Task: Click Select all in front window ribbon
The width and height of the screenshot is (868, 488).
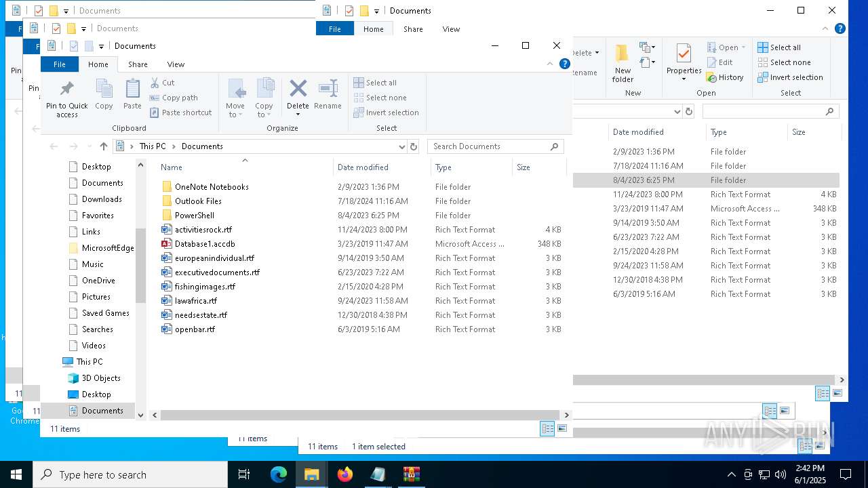Action: 375,83
